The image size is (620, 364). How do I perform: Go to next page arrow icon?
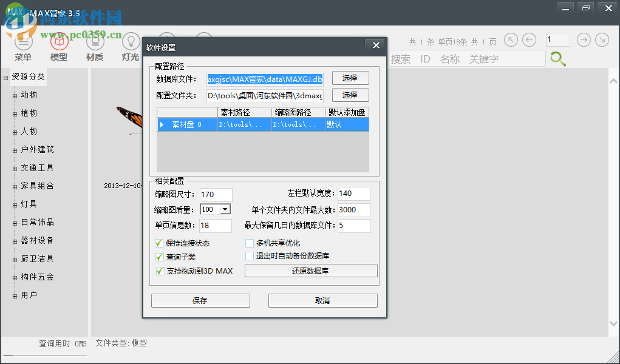[x=584, y=39]
